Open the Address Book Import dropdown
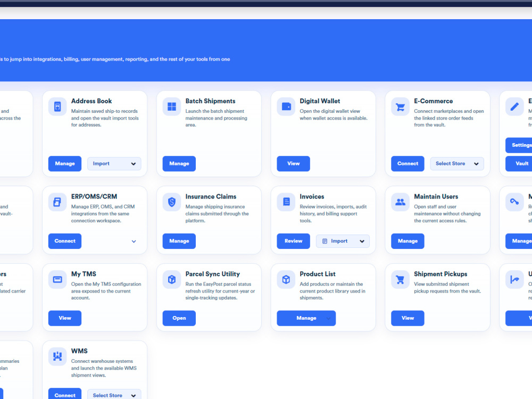This screenshot has height=399, width=532. (114, 163)
